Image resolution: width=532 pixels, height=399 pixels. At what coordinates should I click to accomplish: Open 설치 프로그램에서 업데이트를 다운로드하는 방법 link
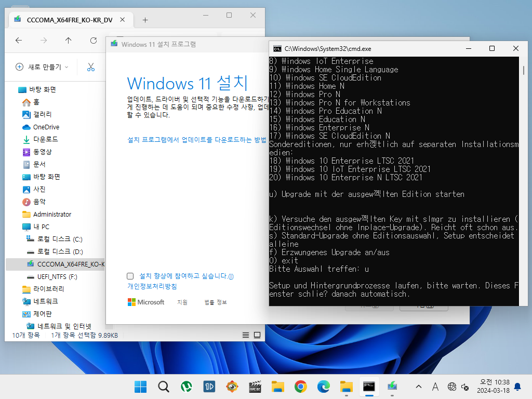(196, 140)
